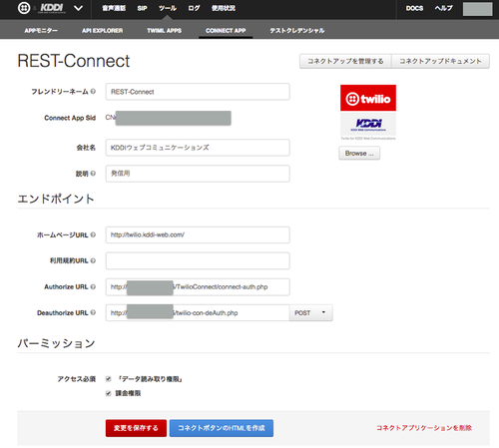Image resolution: width=499 pixels, height=448 pixels.
Task: Toggle the データ読み取り権限 checkbox
Action: click(x=108, y=379)
